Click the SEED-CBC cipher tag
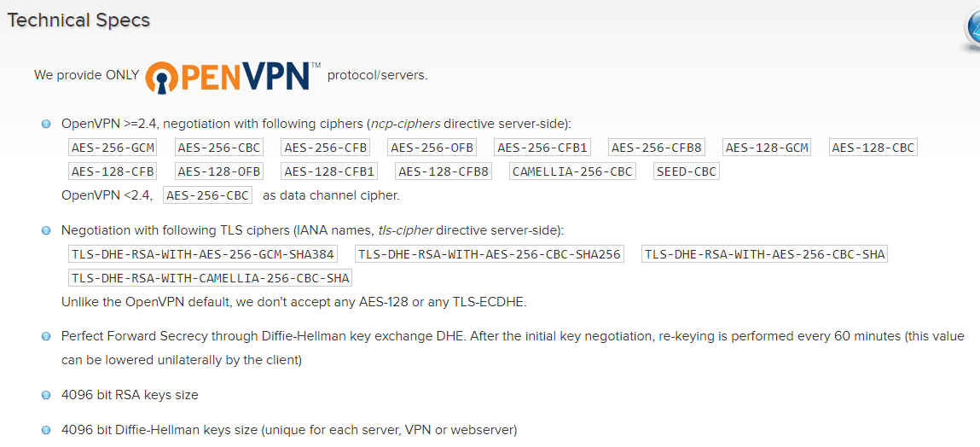The image size is (980, 447). click(x=687, y=171)
